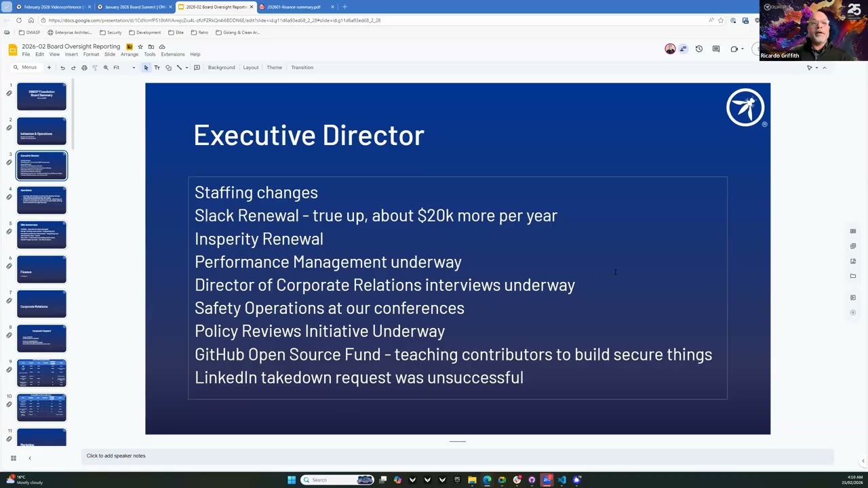The height and width of the screenshot is (488, 868).
Task: Click the browser home button
Action: [x=31, y=20]
